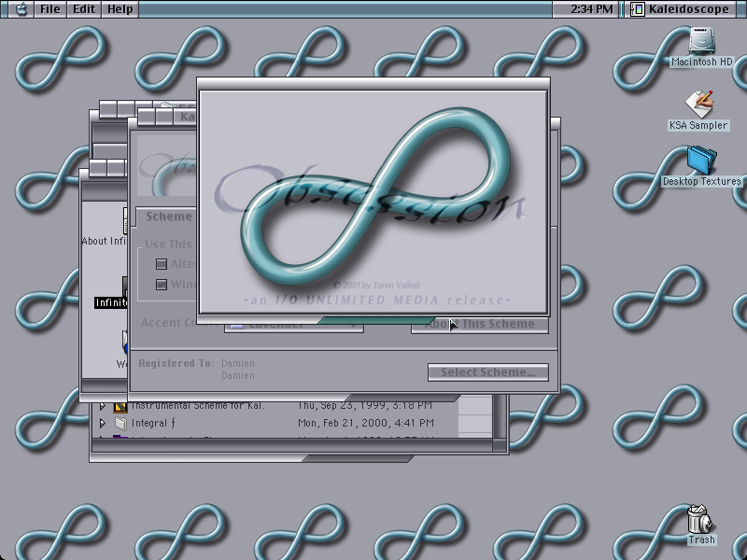
Task: Click the date 'Thu, Sep 23, 1999, 3:18 PM'
Action: pyautogui.click(x=365, y=406)
